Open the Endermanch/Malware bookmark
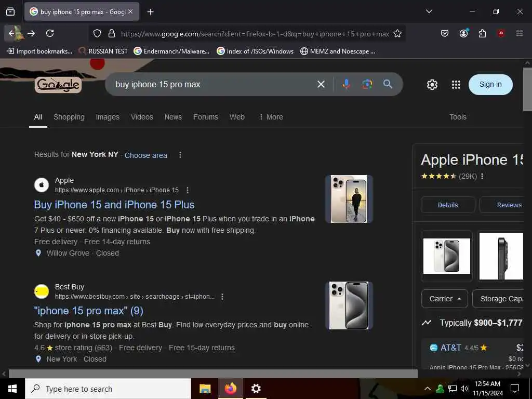The height and width of the screenshot is (399, 532). 171,51
